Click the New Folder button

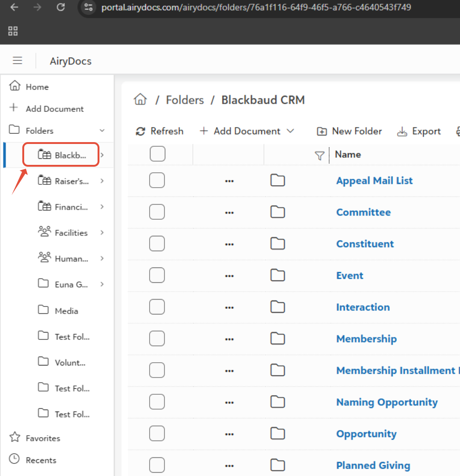click(x=349, y=131)
